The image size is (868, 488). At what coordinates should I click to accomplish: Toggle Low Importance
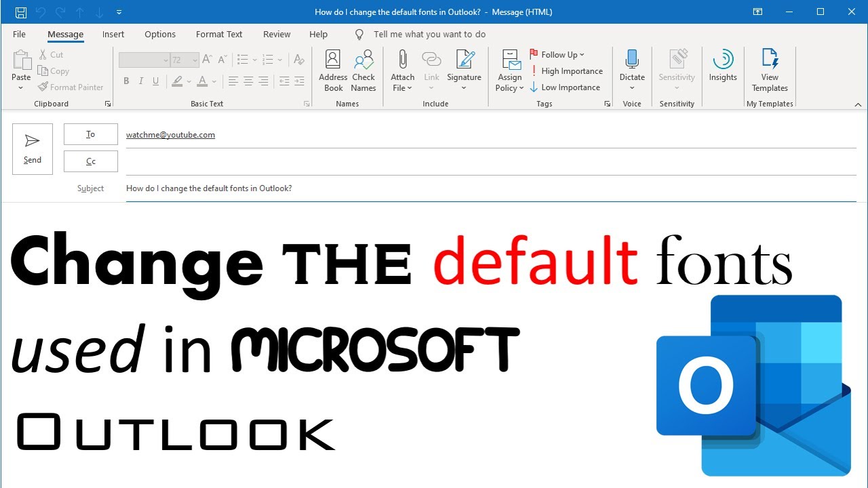565,87
